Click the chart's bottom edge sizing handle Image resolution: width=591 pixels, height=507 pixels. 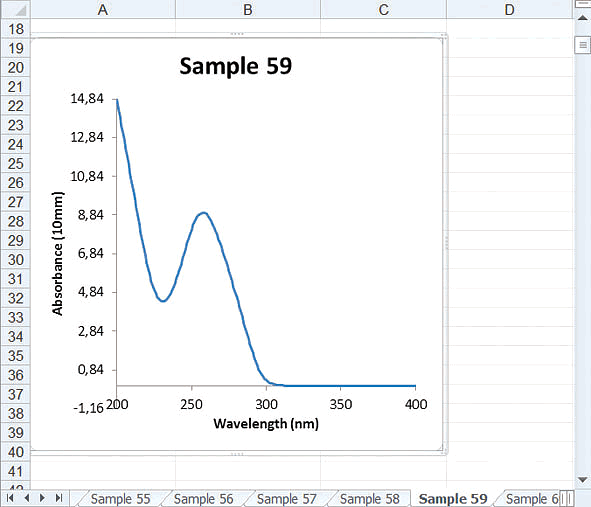pos(237,454)
